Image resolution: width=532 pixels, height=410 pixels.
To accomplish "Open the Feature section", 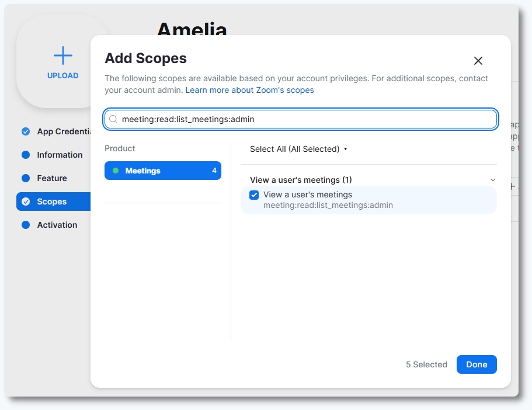I will pyautogui.click(x=52, y=178).
